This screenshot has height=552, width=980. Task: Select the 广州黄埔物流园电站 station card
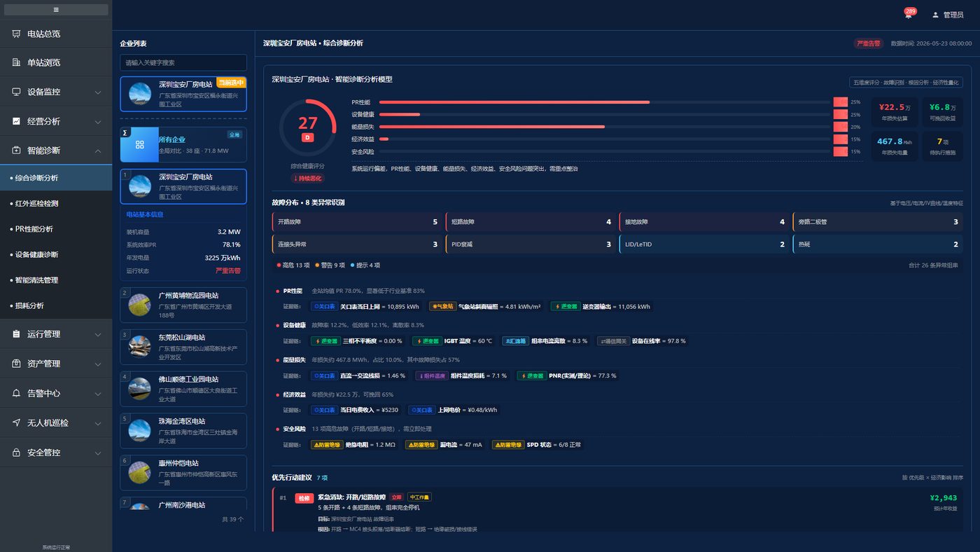183,305
